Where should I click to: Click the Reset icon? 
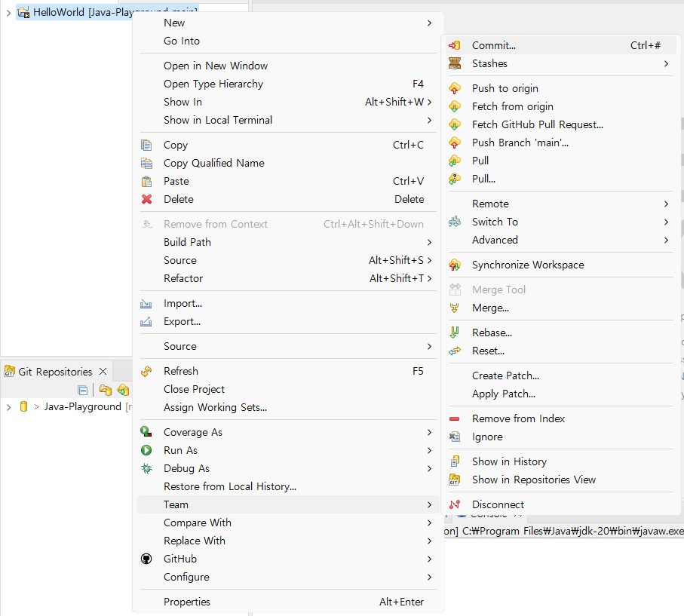click(455, 351)
